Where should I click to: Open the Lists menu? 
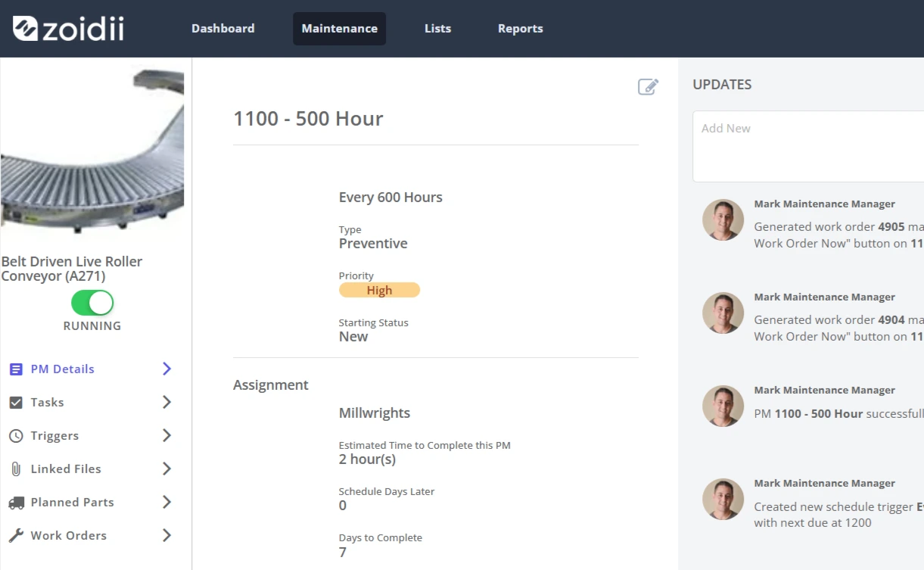[x=437, y=29]
